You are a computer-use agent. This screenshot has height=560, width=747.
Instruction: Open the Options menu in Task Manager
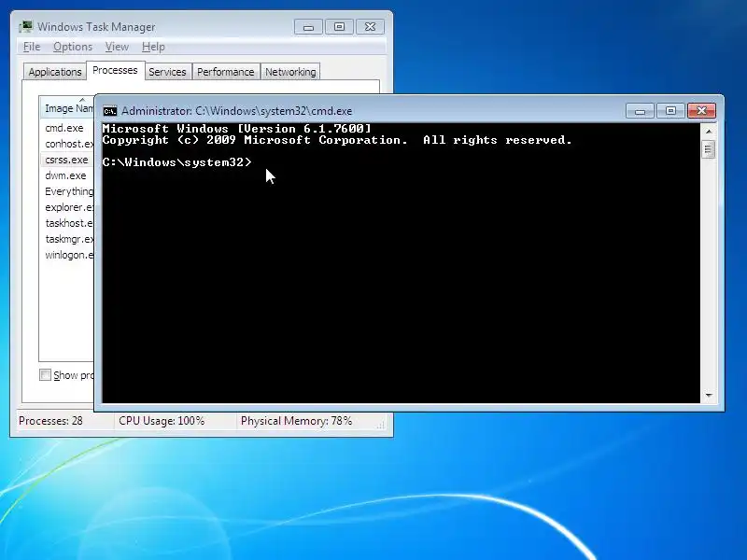[x=73, y=47]
